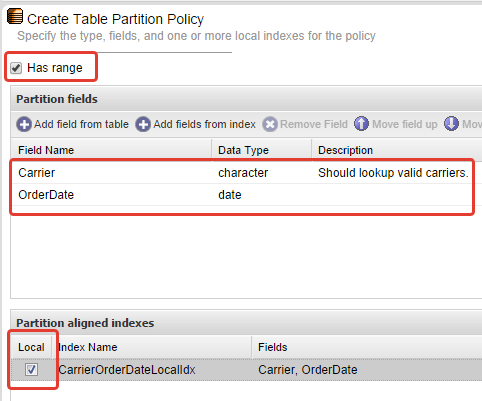Click the Create Table Partition Policy database icon
The image size is (482, 401).
(x=15, y=17)
